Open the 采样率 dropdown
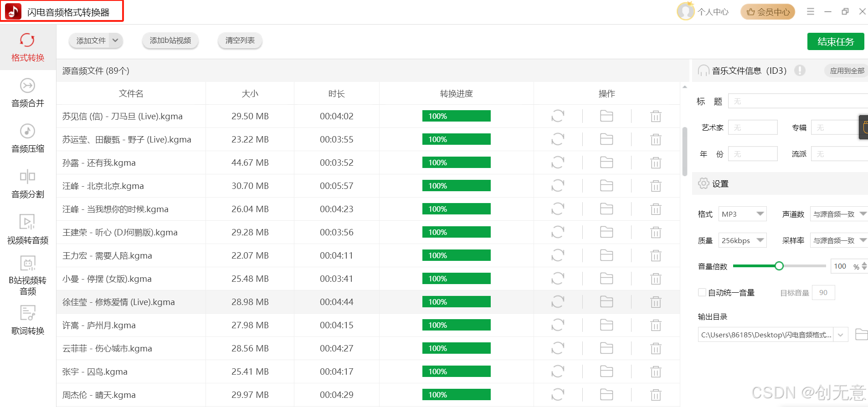Screen dimensions: 868x407 [839, 240]
